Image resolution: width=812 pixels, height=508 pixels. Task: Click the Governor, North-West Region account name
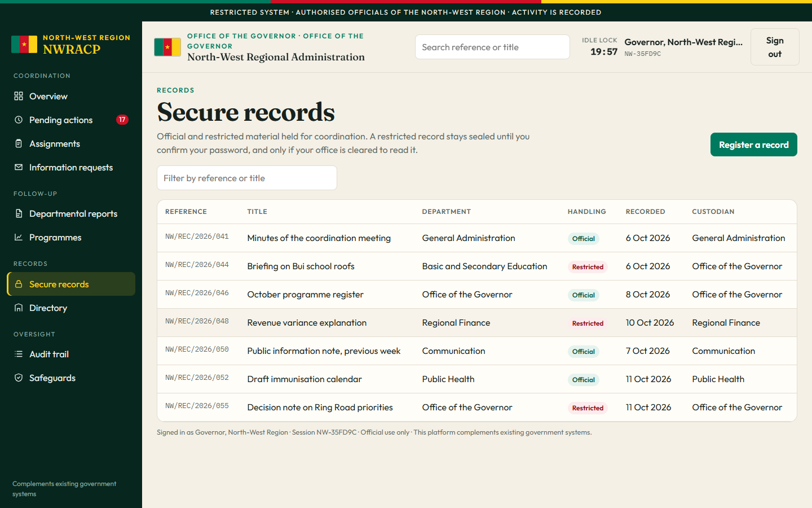click(683, 42)
